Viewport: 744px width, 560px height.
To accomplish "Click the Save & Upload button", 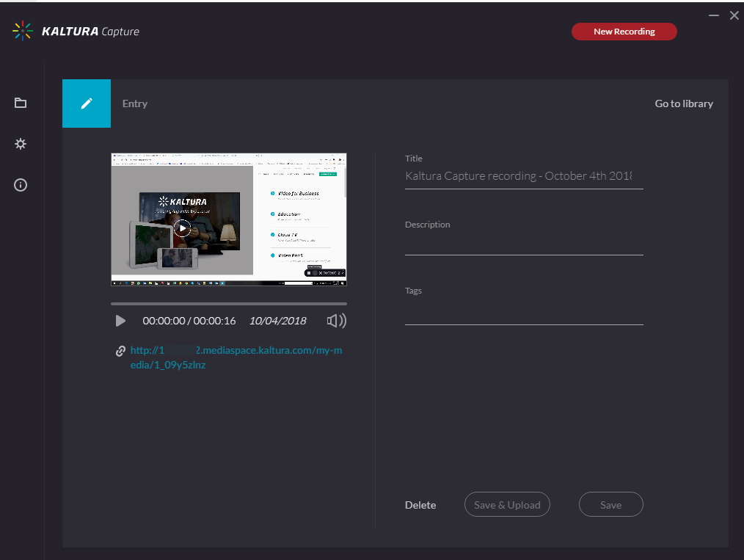I will pyautogui.click(x=507, y=504).
